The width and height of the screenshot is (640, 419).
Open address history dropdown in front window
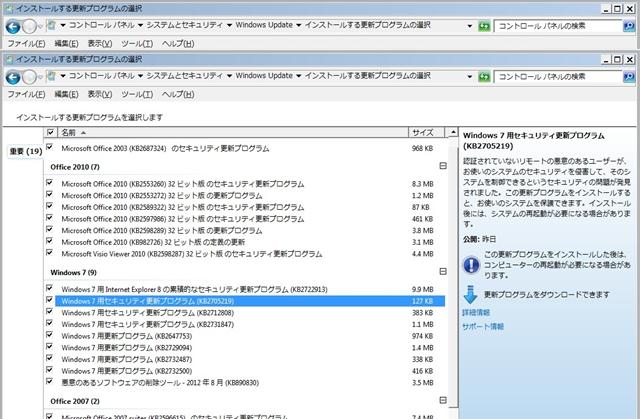[470, 77]
